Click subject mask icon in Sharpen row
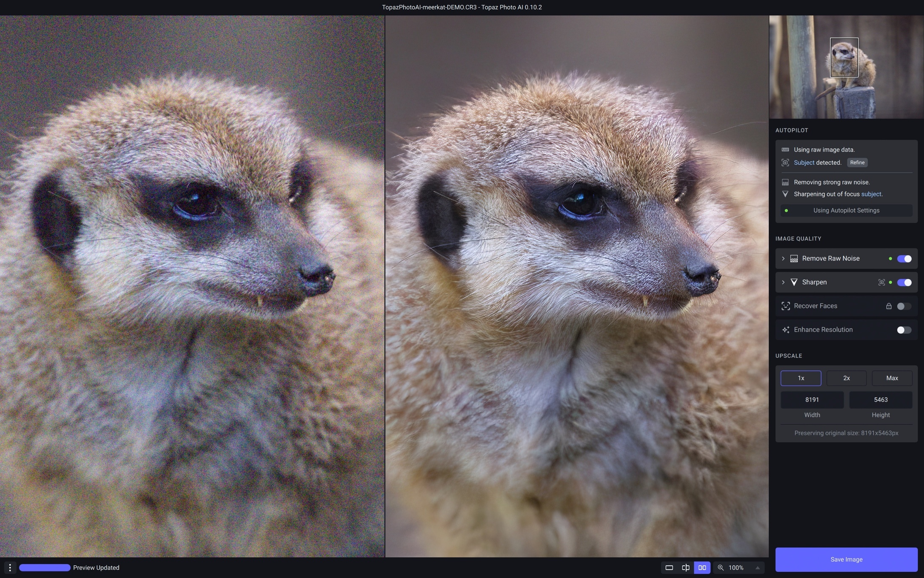The width and height of the screenshot is (924, 578). [881, 282]
